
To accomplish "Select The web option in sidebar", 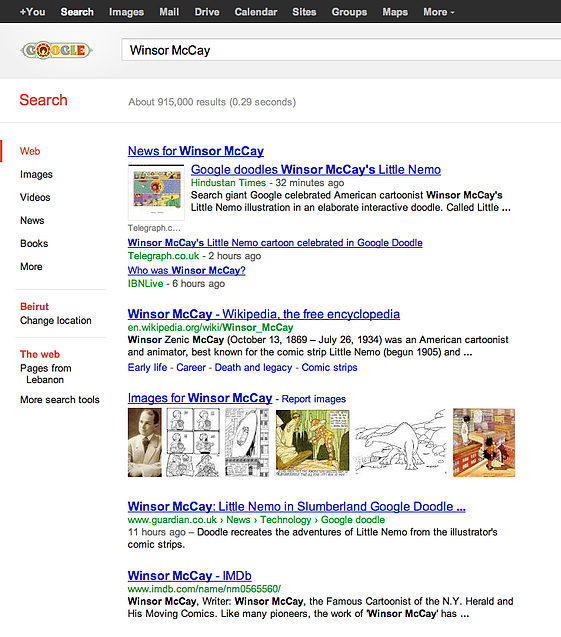I will coord(40,354).
